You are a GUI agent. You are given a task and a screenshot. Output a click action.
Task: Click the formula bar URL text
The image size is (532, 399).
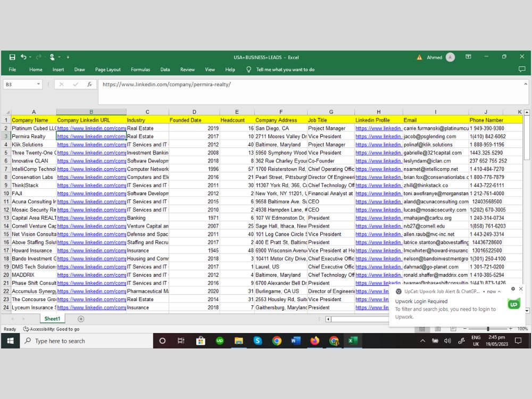coord(167,85)
